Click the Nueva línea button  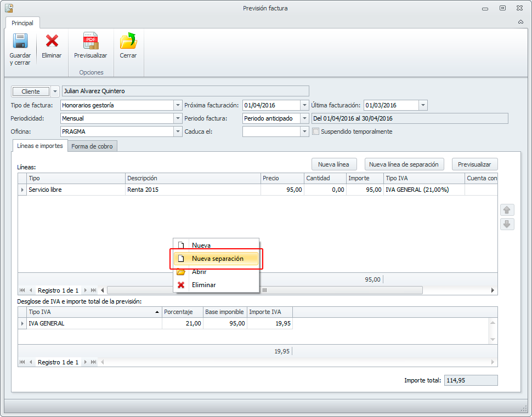(x=333, y=164)
